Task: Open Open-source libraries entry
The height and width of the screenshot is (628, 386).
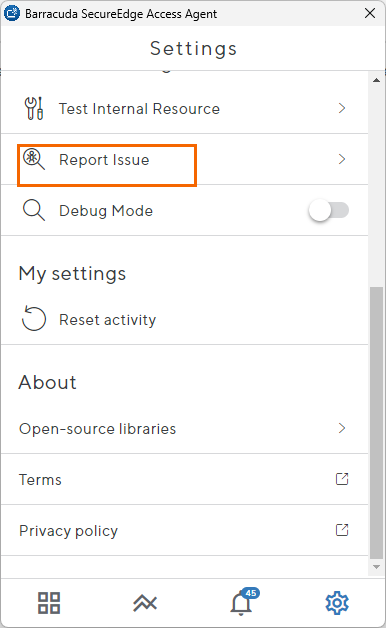Action: tap(184, 429)
